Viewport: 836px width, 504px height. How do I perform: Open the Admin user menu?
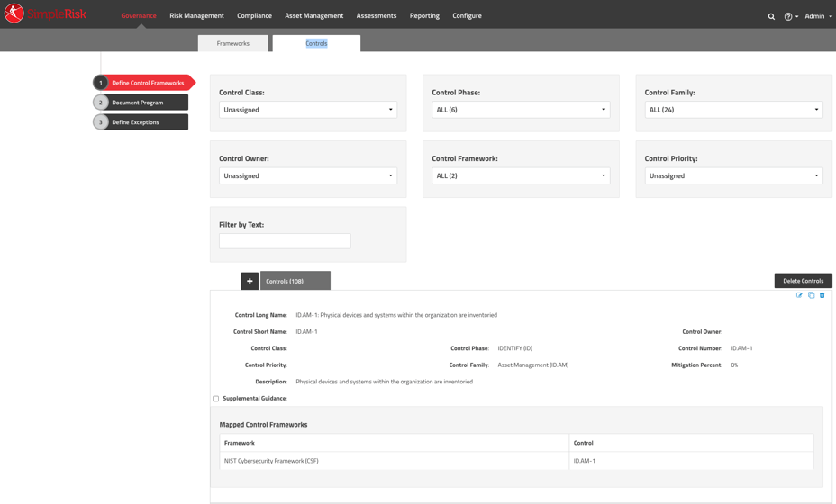pyautogui.click(x=817, y=16)
